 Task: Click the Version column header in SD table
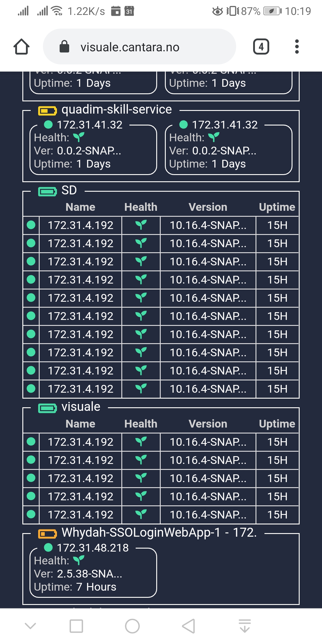(208, 207)
